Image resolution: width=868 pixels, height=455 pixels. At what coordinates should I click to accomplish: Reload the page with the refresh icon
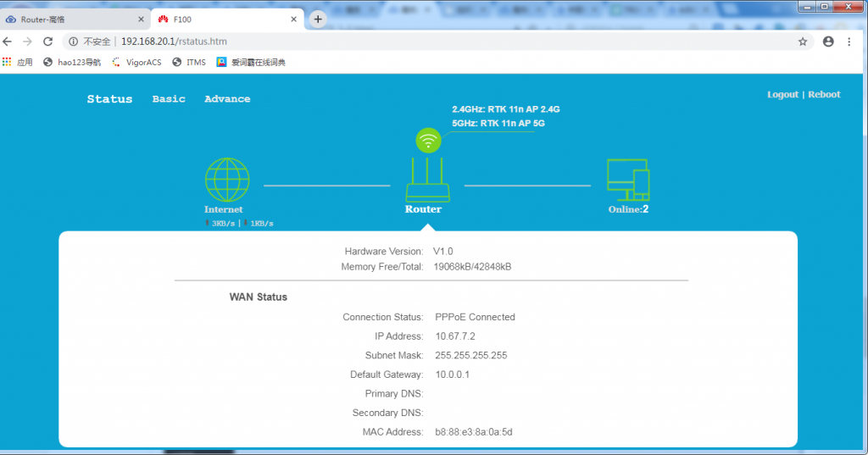pos(49,42)
